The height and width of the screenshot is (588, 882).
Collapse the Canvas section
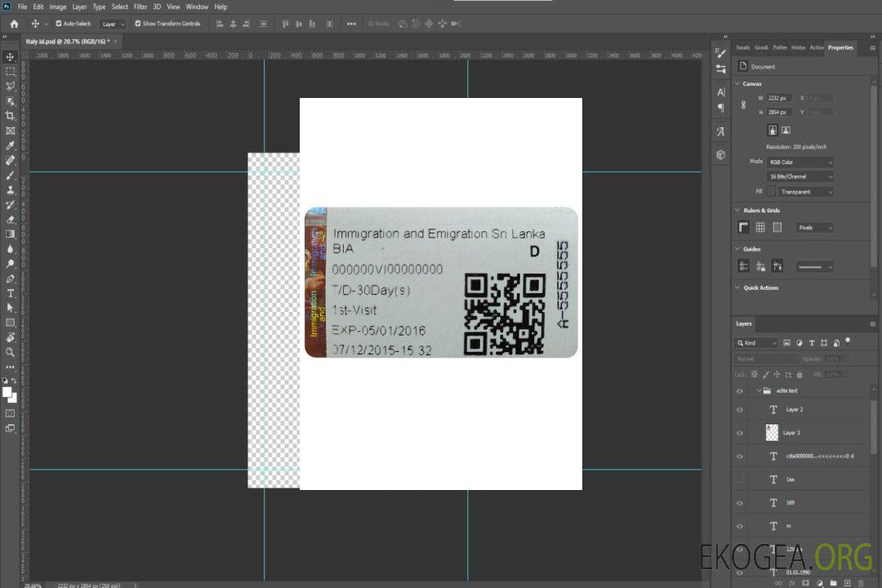pyautogui.click(x=738, y=84)
